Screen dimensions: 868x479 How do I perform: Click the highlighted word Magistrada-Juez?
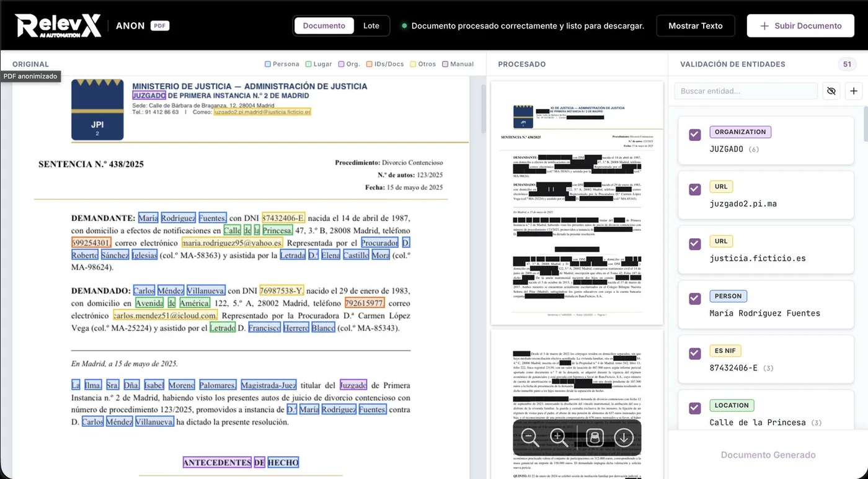click(x=268, y=385)
